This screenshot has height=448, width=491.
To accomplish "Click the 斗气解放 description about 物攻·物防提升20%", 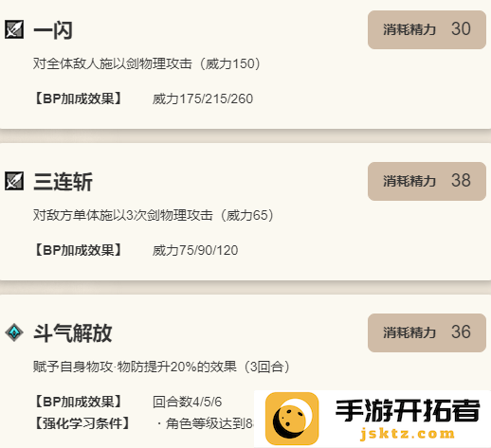I will click(x=161, y=367).
